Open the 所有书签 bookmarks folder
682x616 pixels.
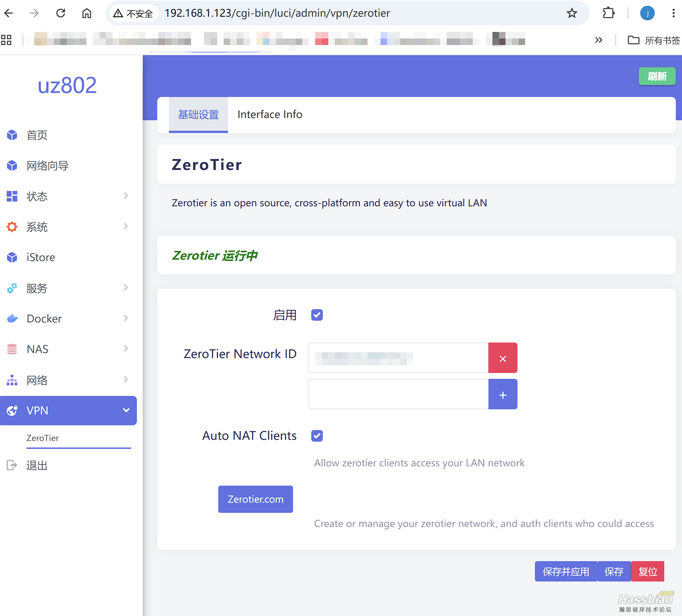coord(654,40)
